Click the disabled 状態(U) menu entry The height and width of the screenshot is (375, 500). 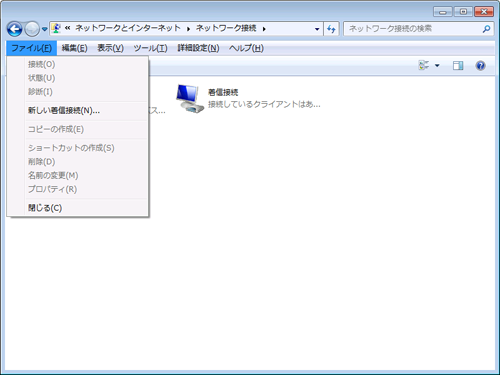(x=78, y=78)
